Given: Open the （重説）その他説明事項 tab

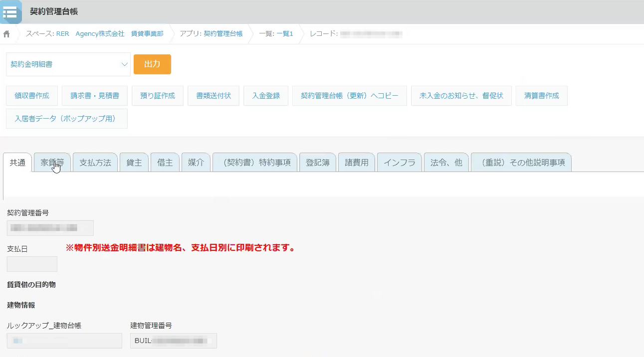Looking at the screenshot, I should tap(521, 163).
